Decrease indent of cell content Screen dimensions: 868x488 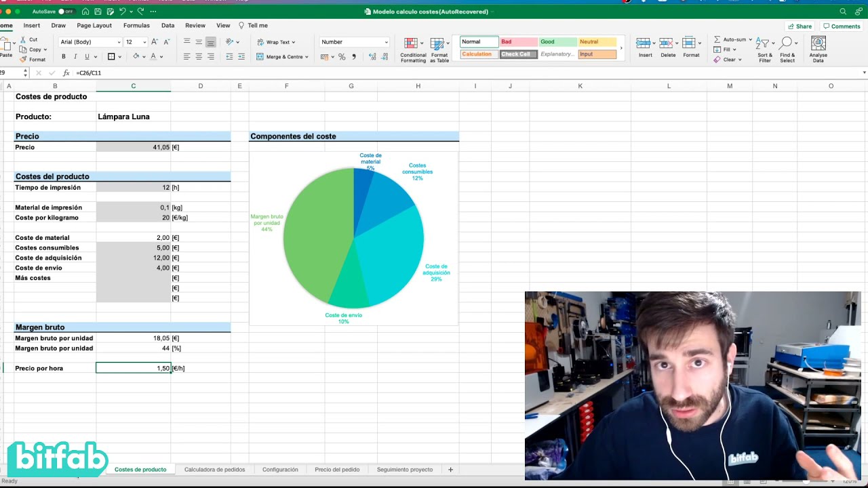pos(229,57)
